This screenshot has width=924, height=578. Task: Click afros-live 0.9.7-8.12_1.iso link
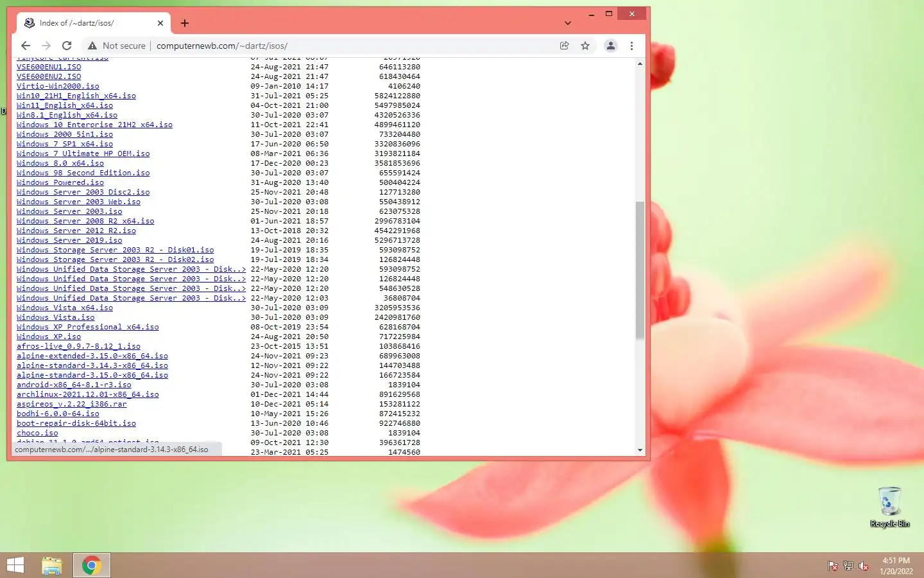(78, 346)
